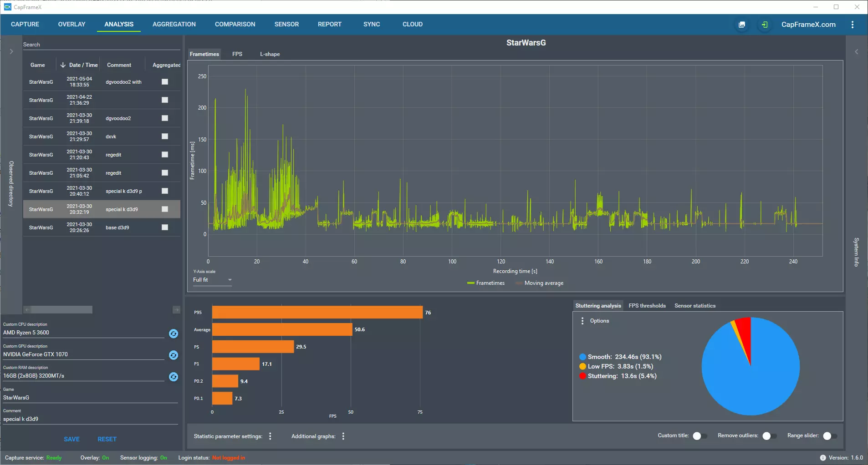The width and height of the screenshot is (868, 465).
Task: Refresh the custom RAM description
Action: tap(174, 377)
